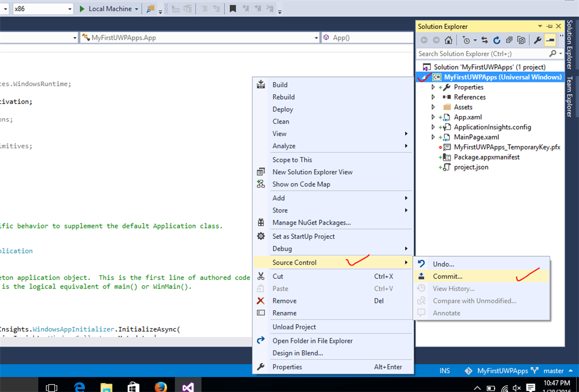Click Sync with Active Document icon
The width and height of the screenshot is (579, 392).
coord(485,40)
